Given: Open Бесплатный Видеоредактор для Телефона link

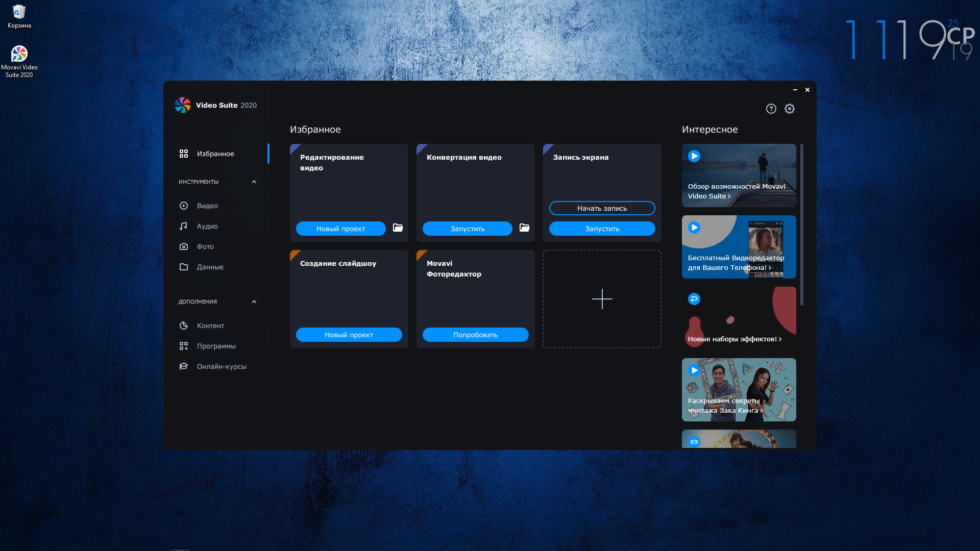Looking at the screenshot, I should tap(736, 263).
